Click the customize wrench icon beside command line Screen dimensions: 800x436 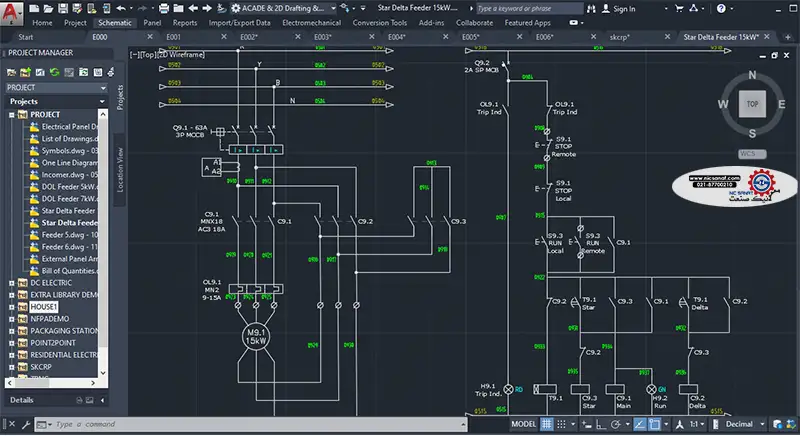[26, 424]
